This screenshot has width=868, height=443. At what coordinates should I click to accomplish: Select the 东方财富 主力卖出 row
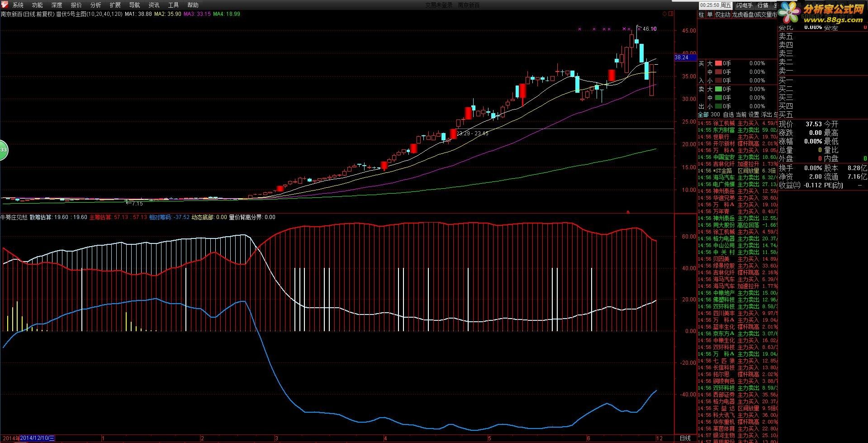tap(738, 130)
